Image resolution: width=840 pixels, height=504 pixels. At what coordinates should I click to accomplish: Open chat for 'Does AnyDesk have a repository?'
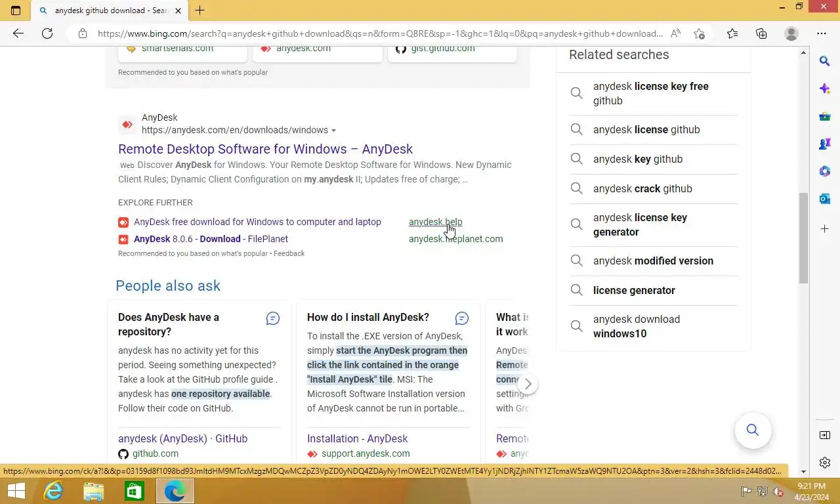(273, 318)
